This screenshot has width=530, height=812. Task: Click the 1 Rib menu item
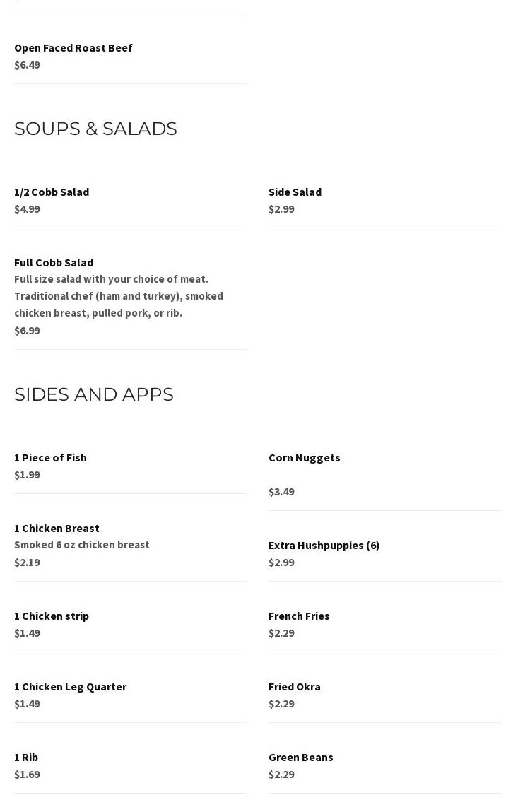coord(26,758)
